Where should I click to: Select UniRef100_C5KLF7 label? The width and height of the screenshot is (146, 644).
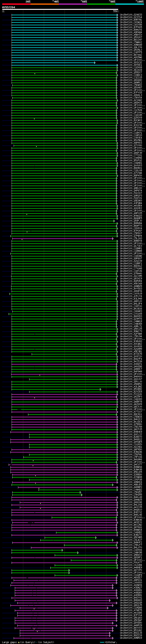pos(131,545)
